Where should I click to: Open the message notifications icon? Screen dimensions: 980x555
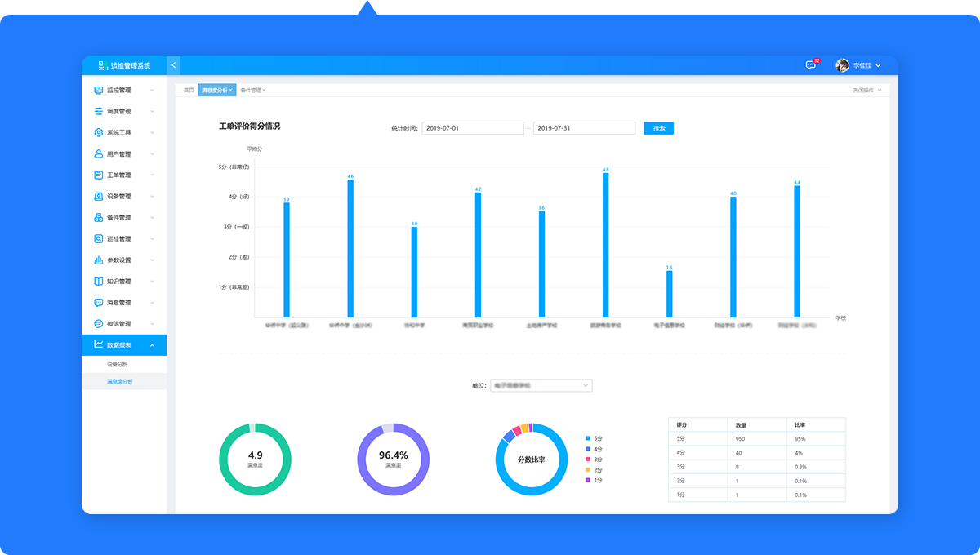(x=811, y=65)
